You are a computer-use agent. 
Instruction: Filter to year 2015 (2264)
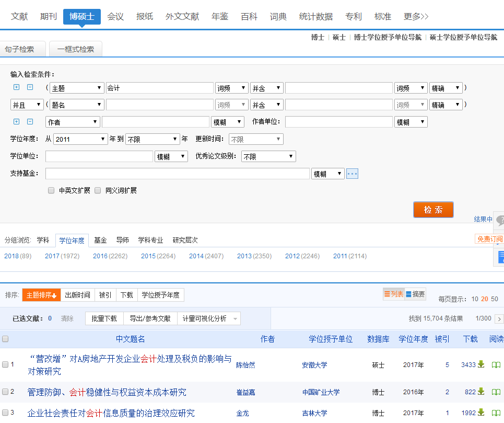pos(158,256)
